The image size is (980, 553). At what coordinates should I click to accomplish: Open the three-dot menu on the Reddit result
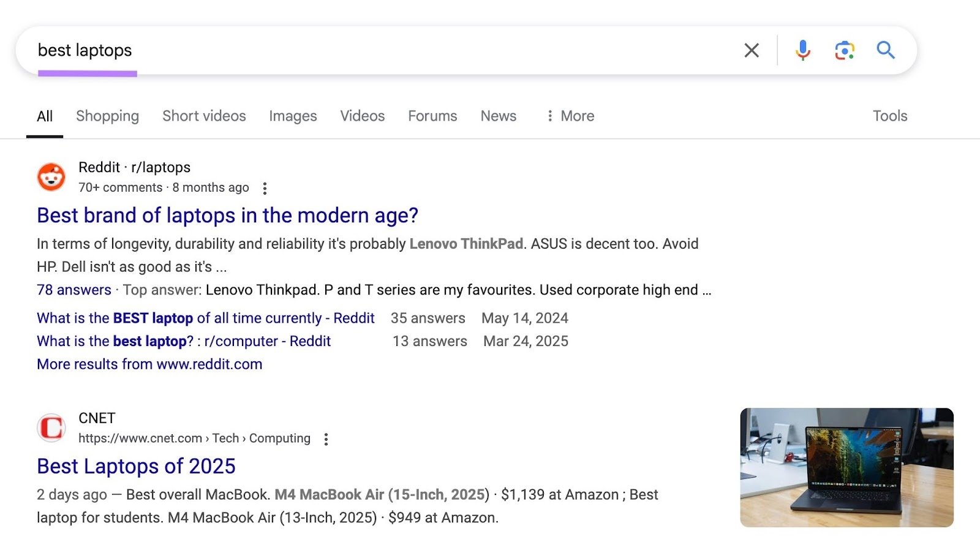(265, 188)
